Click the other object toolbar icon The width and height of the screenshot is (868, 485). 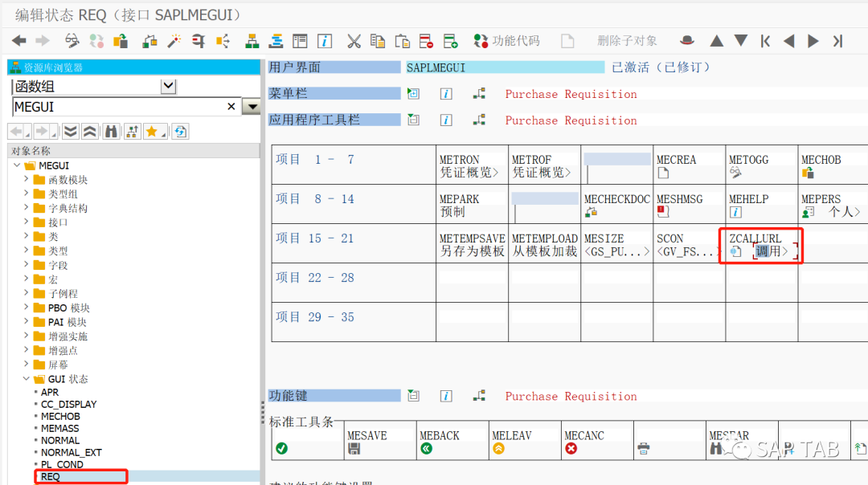coord(121,41)
